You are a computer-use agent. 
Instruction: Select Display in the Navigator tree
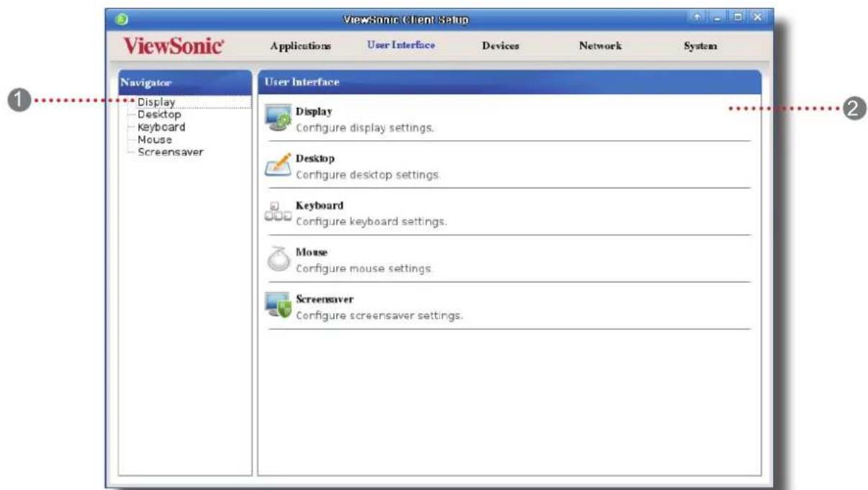point(156,102)
